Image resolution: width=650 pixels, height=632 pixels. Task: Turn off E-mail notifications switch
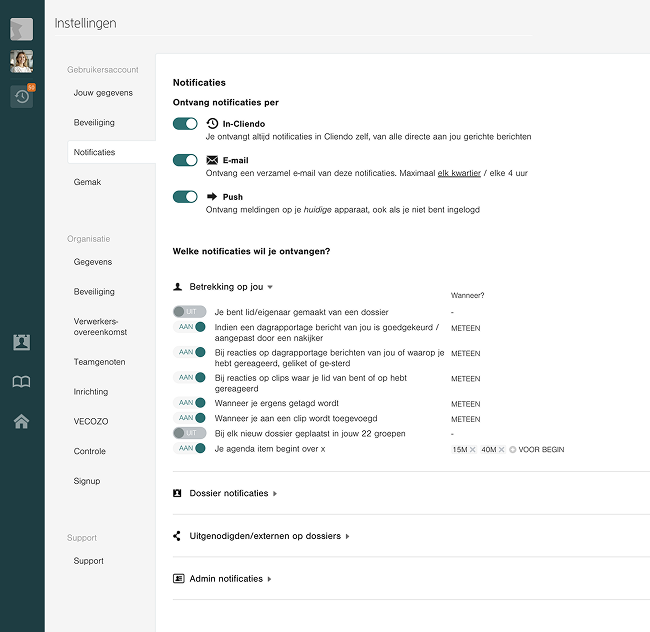click(x=185, y=160)
